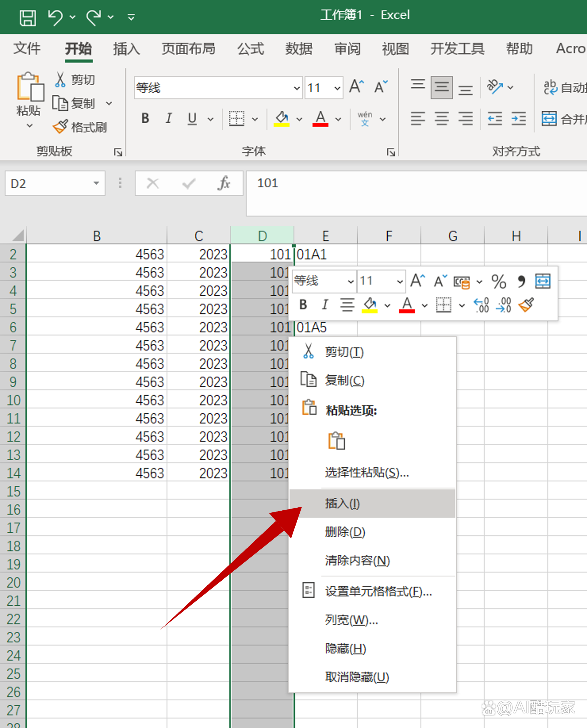Click the ribbon Paste (粘贴) icon
The height and width of the screenshot is (728, 587).
[x=30, y=87]
